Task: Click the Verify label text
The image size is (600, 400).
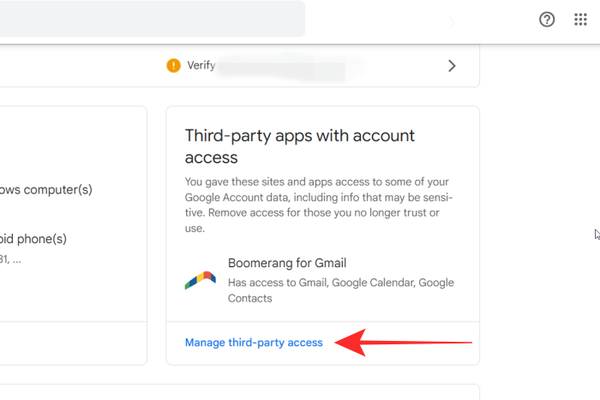Action: (x=200, y=66)
